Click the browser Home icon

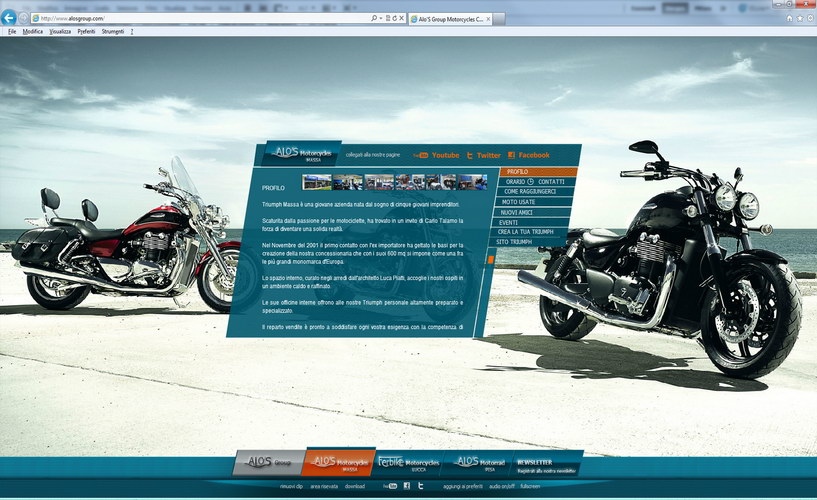(x=789, y=18)
